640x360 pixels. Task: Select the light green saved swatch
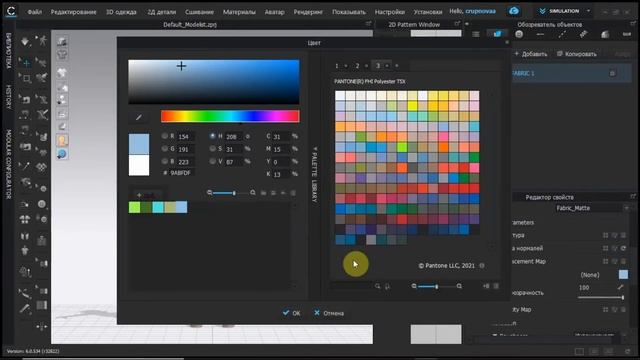pos(134,207)
